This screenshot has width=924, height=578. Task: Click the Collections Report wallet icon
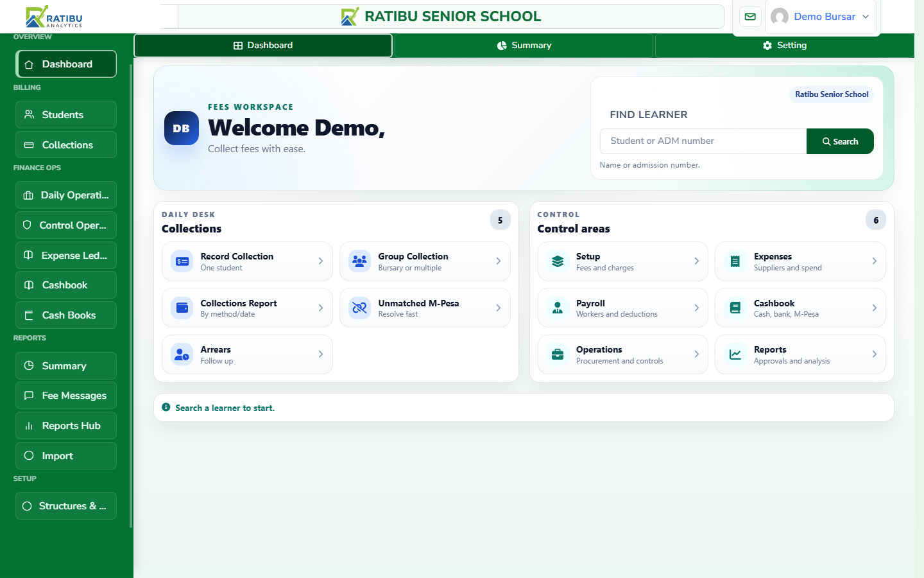(x=182, y=308)
